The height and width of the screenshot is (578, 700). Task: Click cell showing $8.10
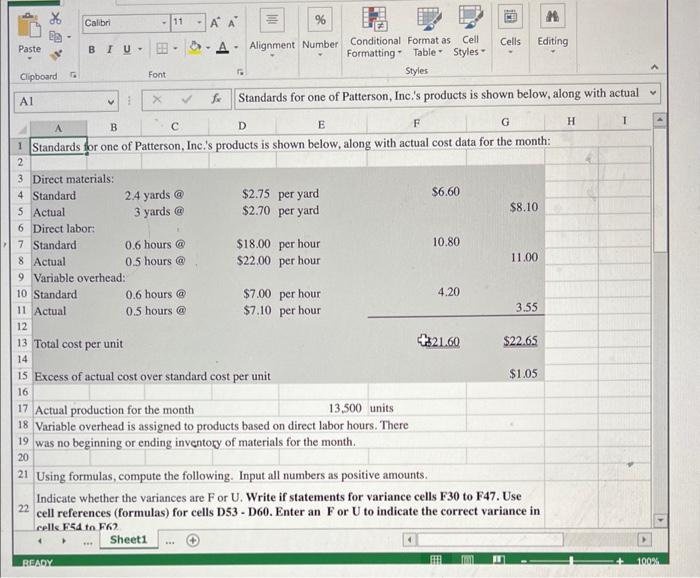click(506, 208)
